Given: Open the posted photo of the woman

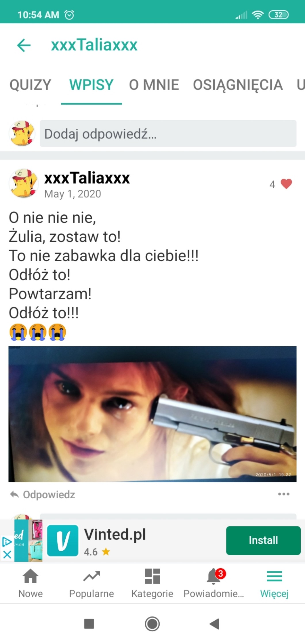Looking at the screenshot, I should [152, 414].
